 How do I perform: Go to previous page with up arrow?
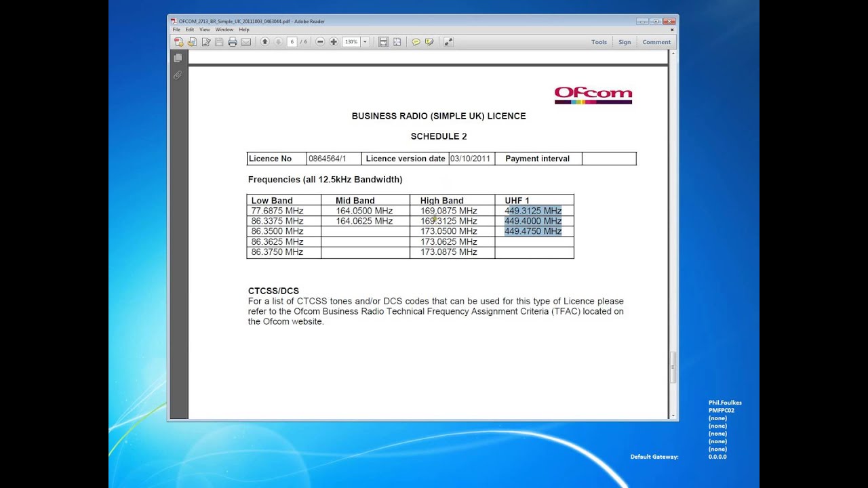pyautogui.click(x=265, y=42)
